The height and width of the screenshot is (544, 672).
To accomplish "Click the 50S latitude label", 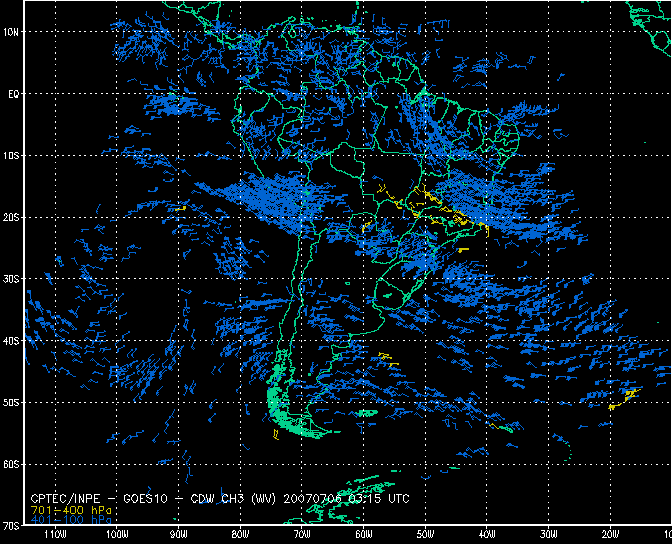I will tap(12, 403).
